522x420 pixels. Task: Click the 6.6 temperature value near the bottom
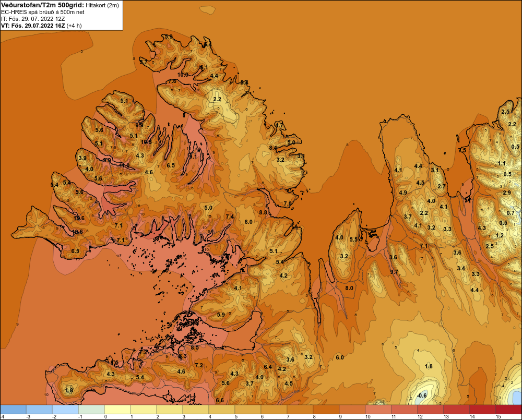coord(220,400)
